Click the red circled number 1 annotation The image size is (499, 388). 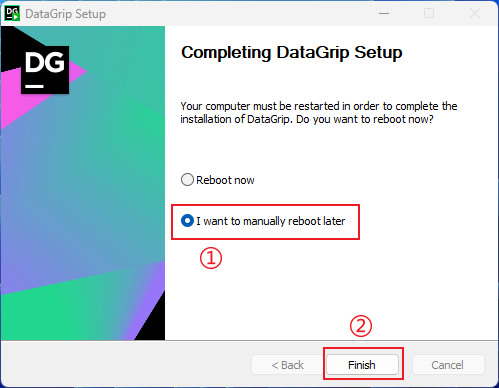(x=211, y=258)
